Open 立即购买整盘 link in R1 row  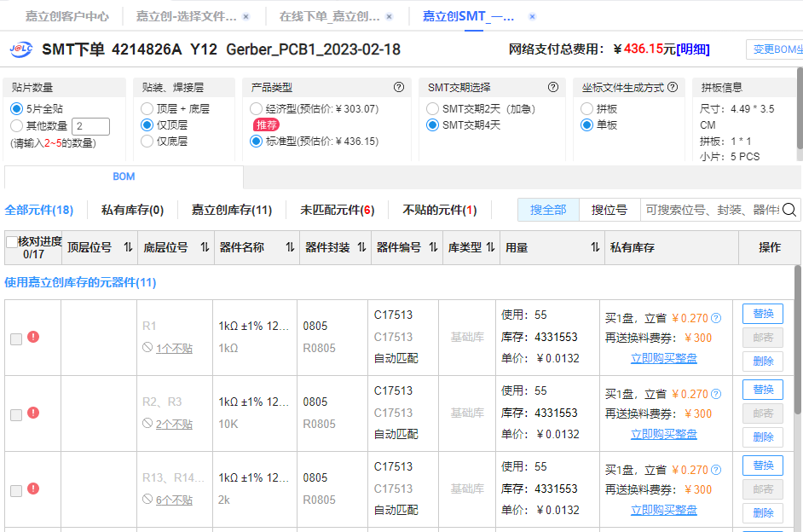pyautogui.click(x=664, y=358)
